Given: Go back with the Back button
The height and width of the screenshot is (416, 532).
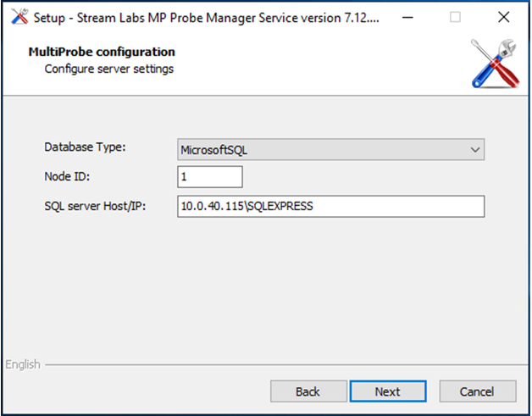Looking at the screenshot, I should point(308,391).
